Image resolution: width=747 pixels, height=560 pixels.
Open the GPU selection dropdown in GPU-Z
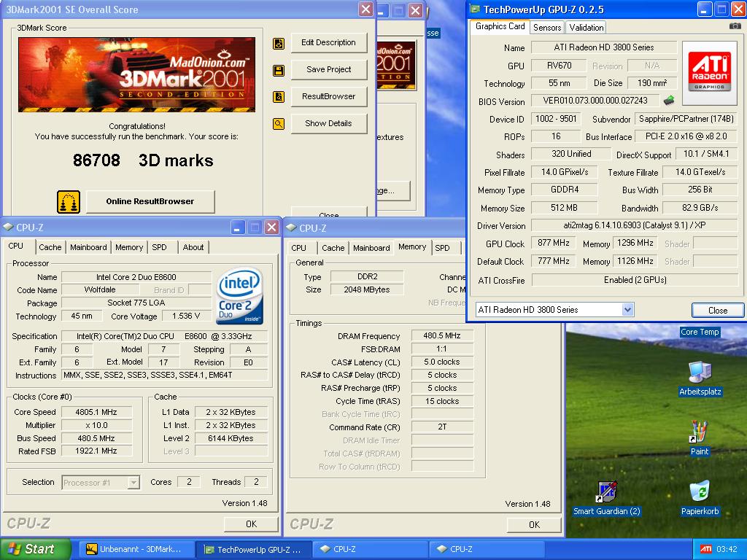click(x=627, y=309)
